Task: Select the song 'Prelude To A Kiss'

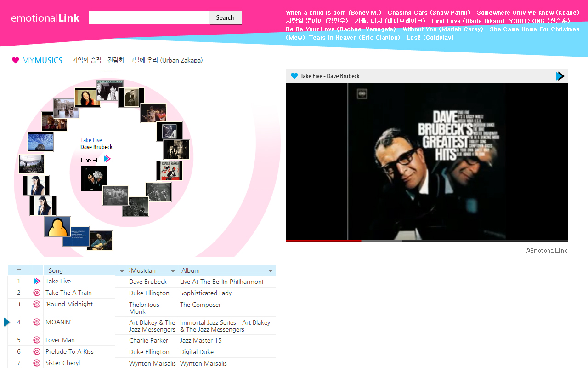Action: [69, 351]
